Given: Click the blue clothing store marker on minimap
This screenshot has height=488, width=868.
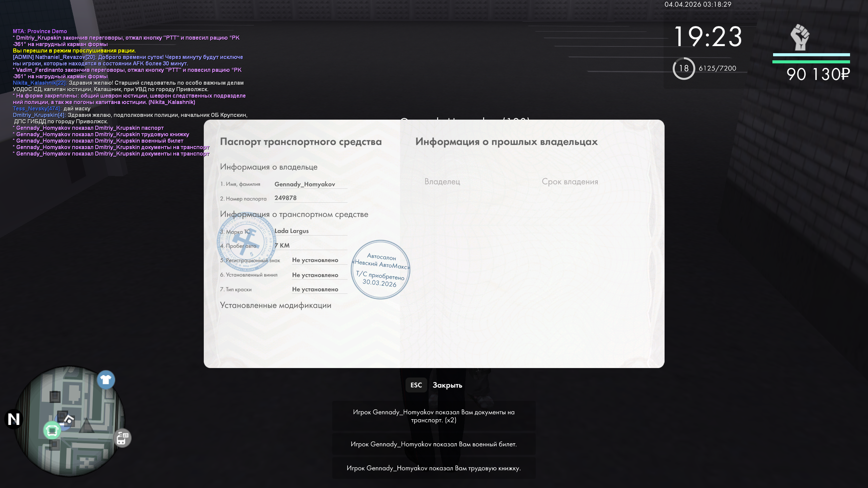Looking at the screenshot, I should pyautogui.click(x=106, y=380).
